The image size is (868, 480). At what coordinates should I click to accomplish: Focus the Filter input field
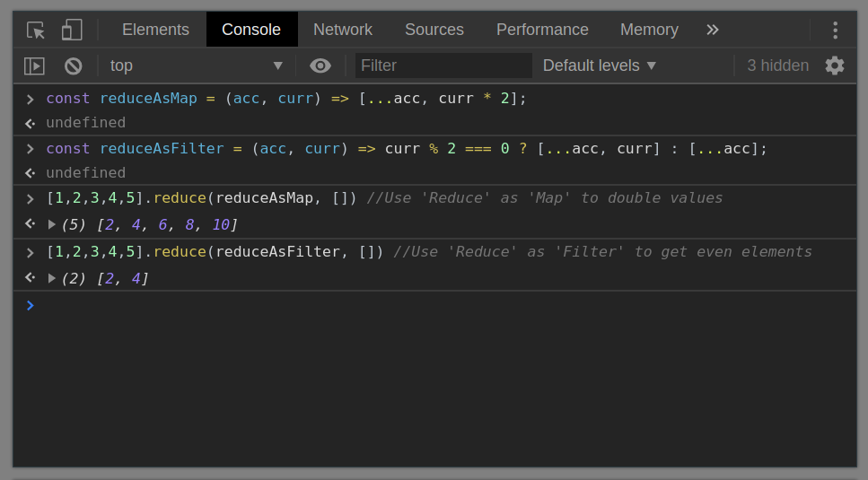point(443,65)
